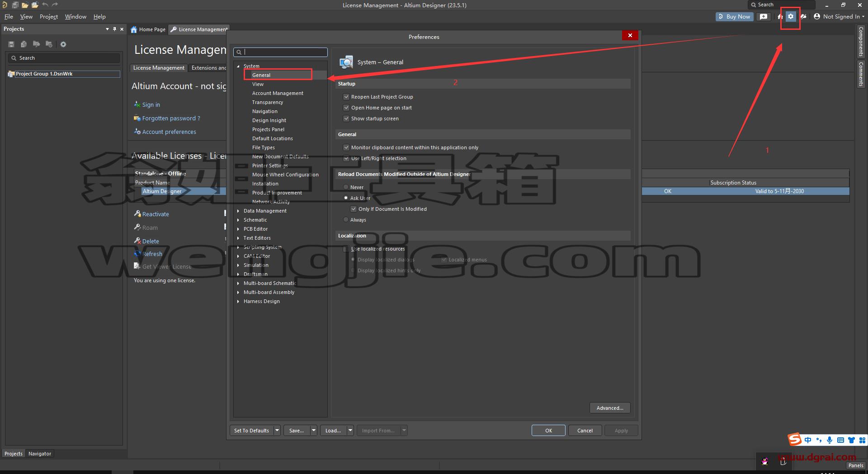Open the View menu
868x474 pixels.
pos(26,17)
